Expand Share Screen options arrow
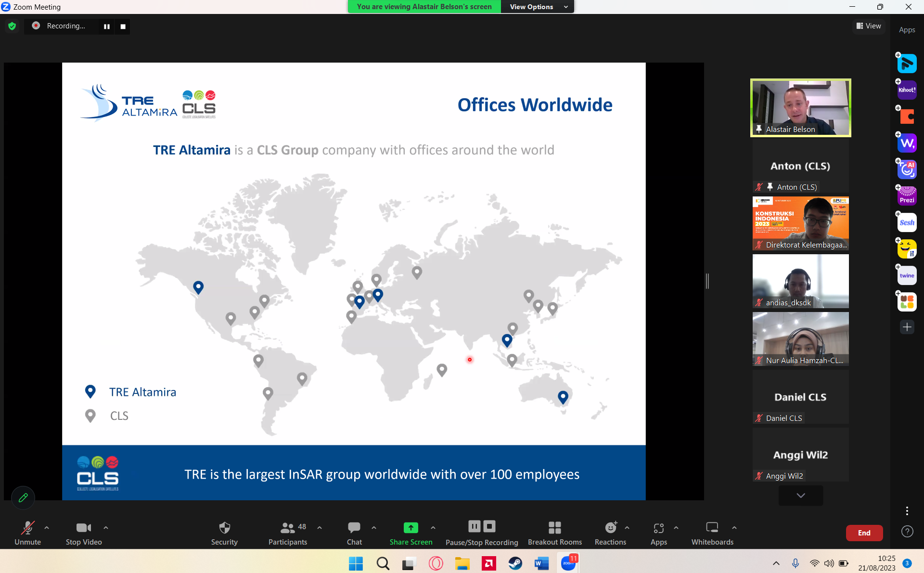924x573 pixels. 433,528
